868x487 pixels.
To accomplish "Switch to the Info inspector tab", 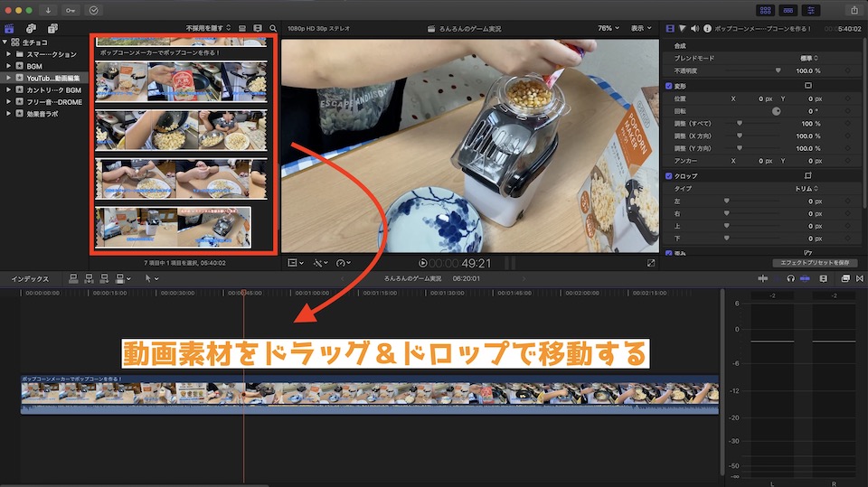I will [x=707, y=28].
